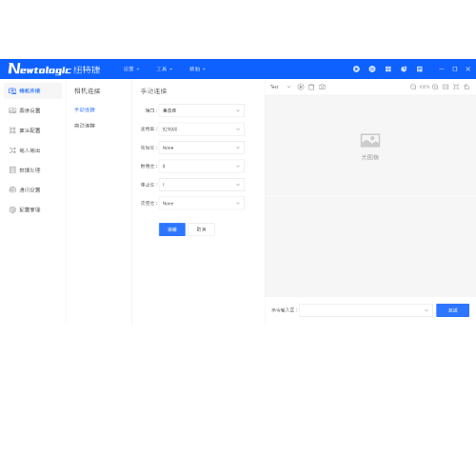This screenshot has width=476, height=476.
Task: Click the four-square grid icon in title bar
Action: point(387,69)
